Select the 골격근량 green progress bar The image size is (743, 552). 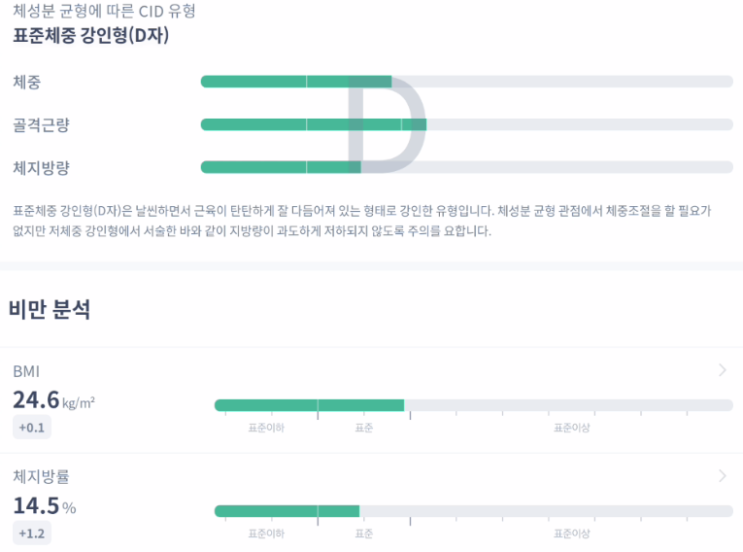(x=314, y=125)
